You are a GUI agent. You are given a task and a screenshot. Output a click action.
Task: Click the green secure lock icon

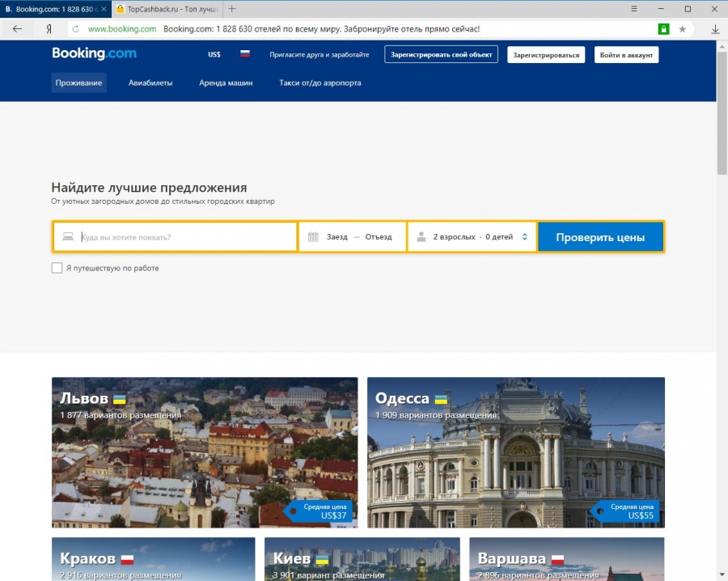663,29
